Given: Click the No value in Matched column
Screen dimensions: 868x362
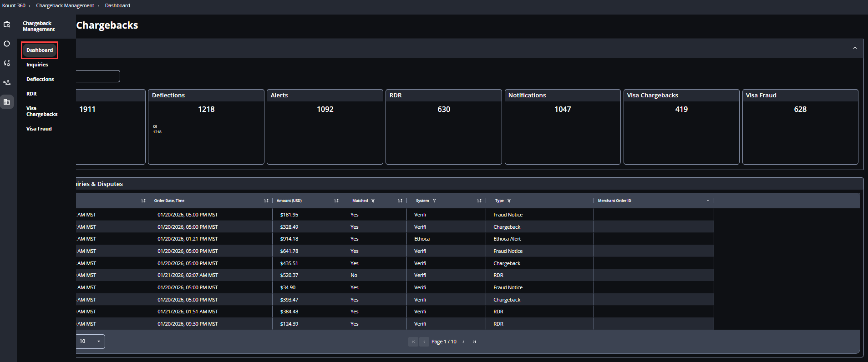Looking at the screenshot, I should 354,275.
